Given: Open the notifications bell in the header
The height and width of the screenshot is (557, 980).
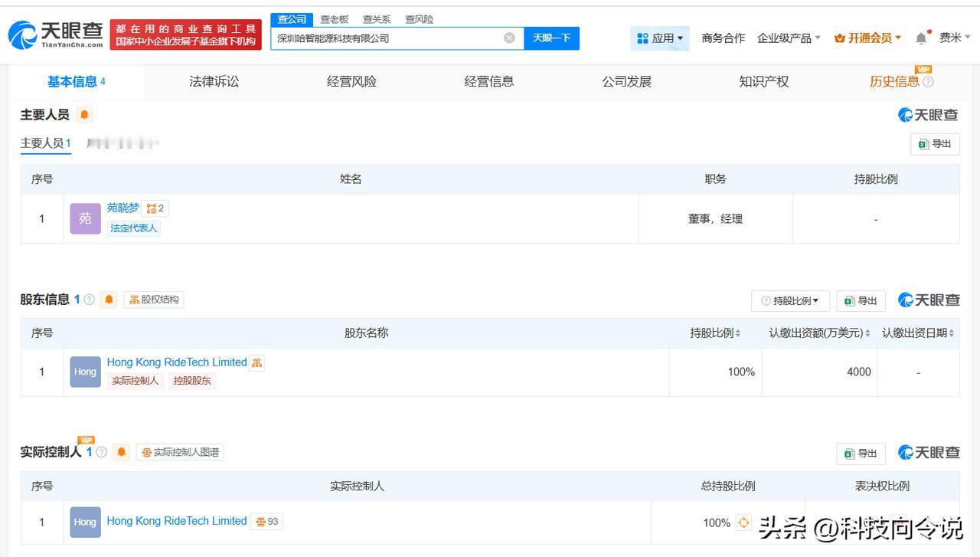Looking at the screenshot, I should [922, 38].
